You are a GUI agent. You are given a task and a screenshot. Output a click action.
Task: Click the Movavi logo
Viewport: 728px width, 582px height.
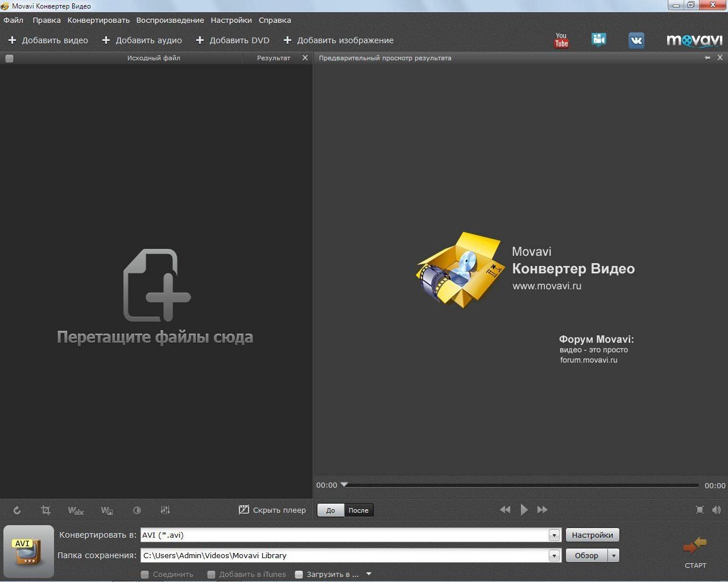(x=694, y=40)
